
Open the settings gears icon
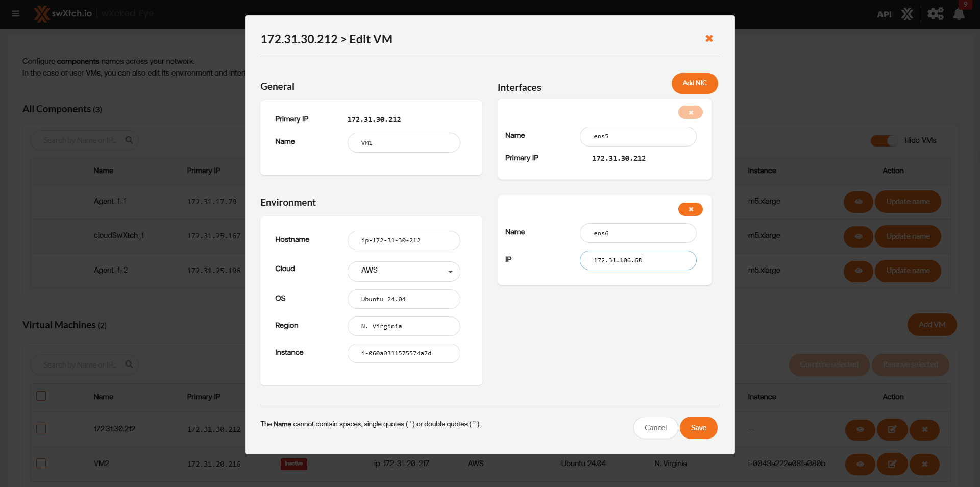935,14
